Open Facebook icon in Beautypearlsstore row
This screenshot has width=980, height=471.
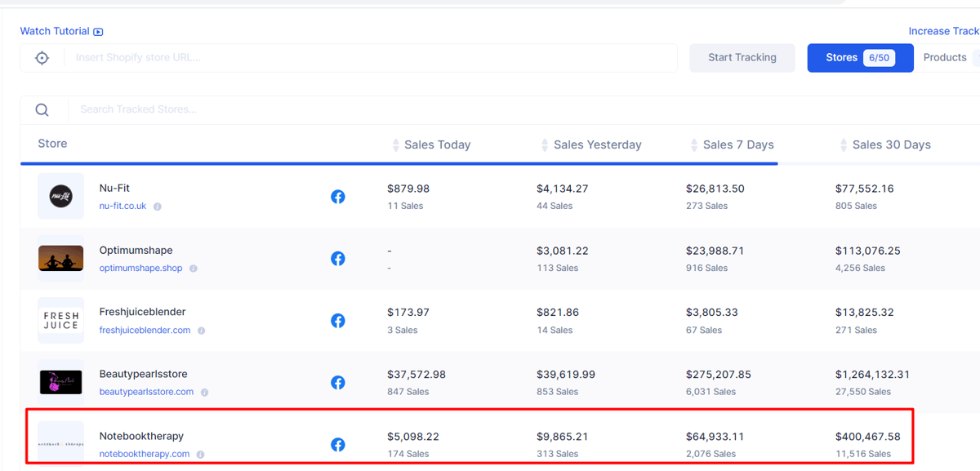click(x=338, y=383)
